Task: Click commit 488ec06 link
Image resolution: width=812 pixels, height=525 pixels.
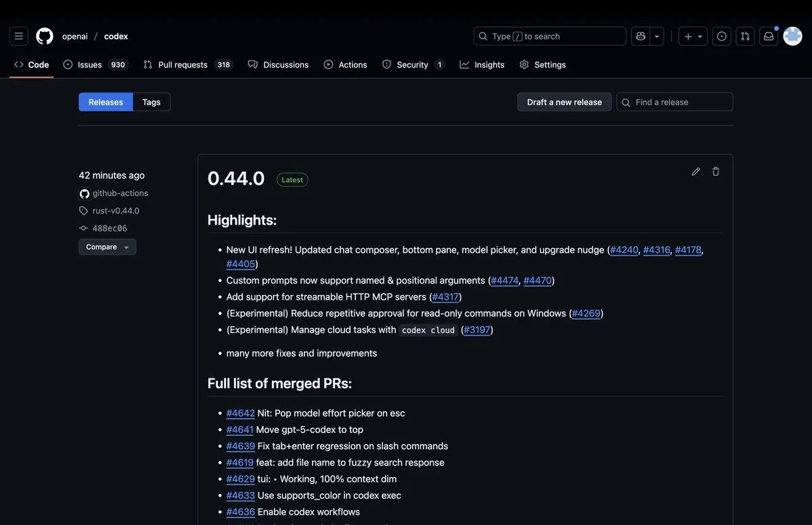Action: click(110, 227)
